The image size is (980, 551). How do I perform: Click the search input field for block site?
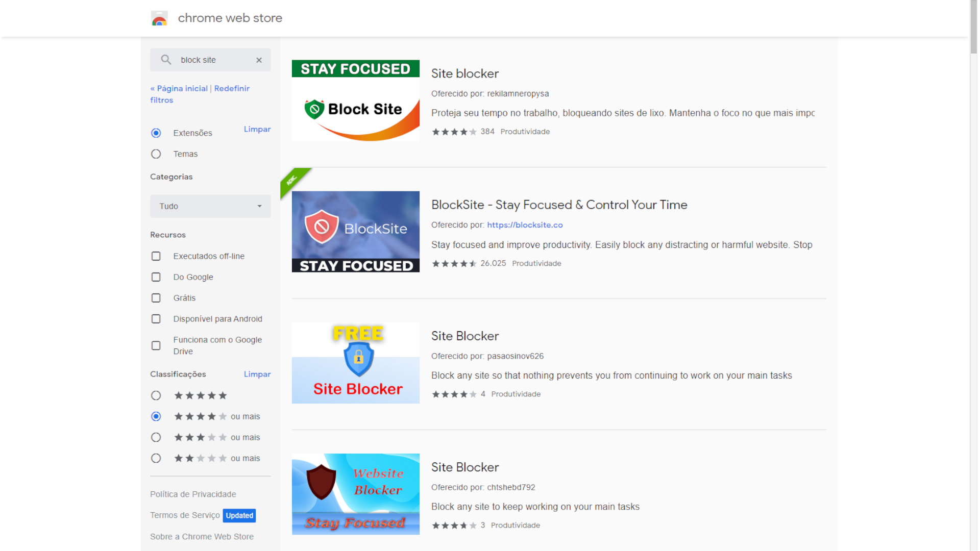tap(210, 59)
